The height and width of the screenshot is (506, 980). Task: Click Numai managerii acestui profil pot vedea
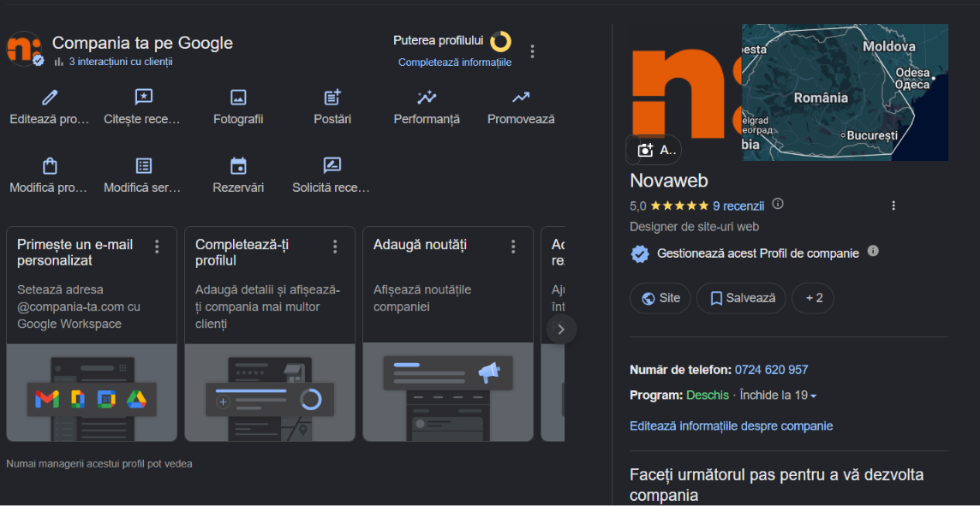[99, 463]
